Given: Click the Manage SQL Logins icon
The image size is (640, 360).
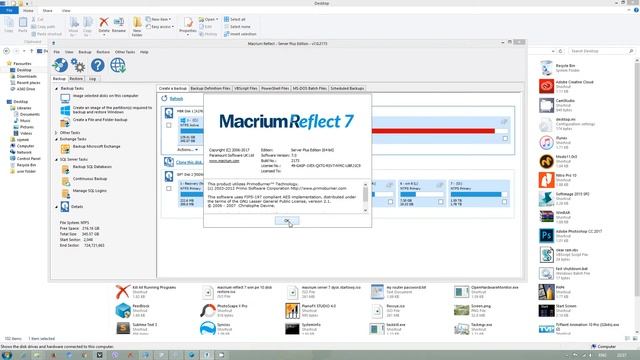Looking at the screenshot, I should pos(65,193).
